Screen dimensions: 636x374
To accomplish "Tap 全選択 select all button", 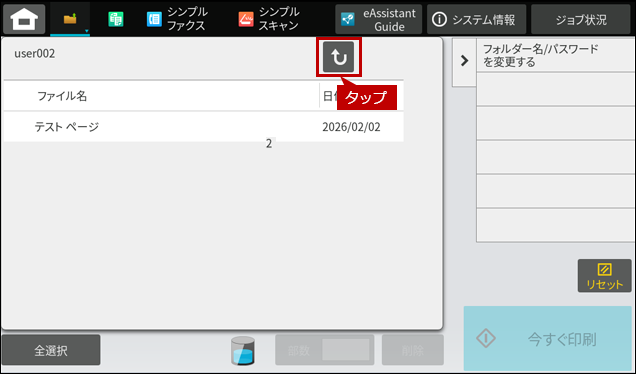I will 51,350.
